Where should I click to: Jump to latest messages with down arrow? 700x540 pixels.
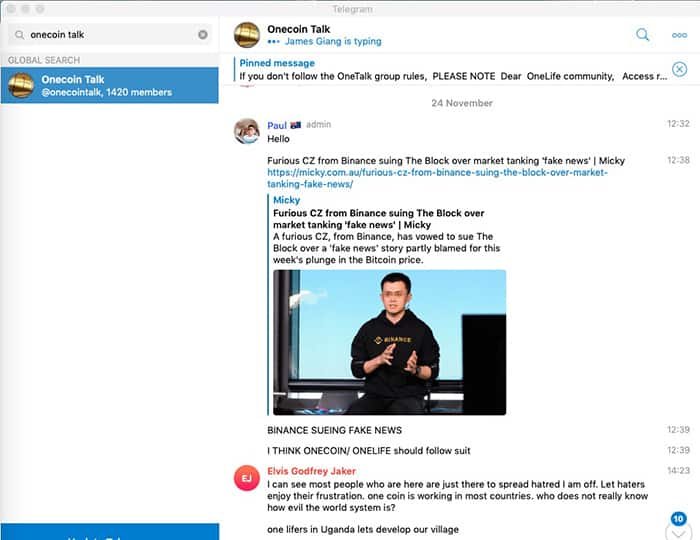pos(679,532)
